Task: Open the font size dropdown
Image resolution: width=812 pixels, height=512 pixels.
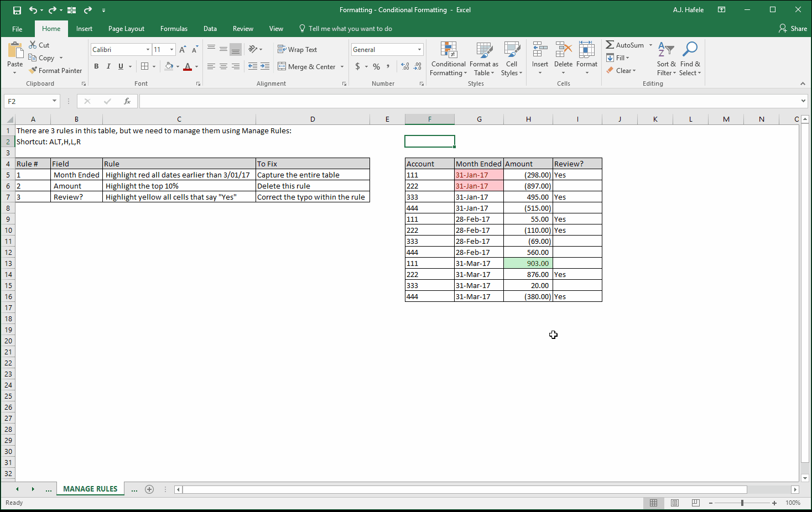Action: [171, 50]
